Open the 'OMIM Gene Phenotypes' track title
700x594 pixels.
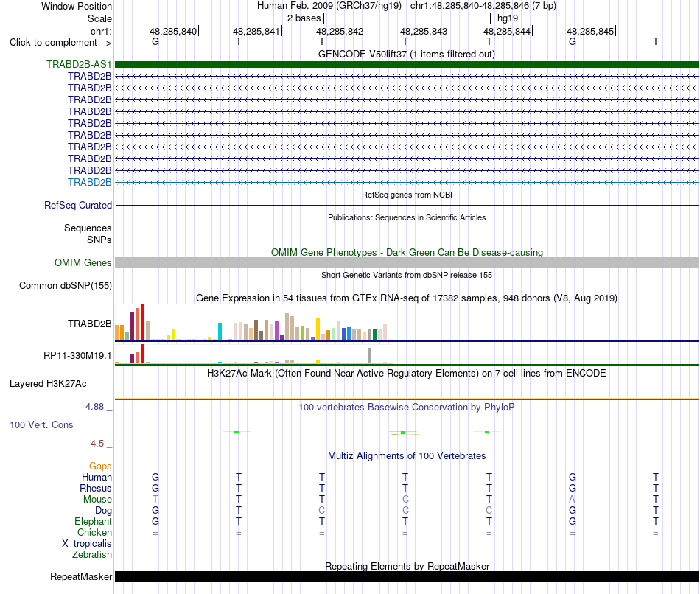point(407,252)
